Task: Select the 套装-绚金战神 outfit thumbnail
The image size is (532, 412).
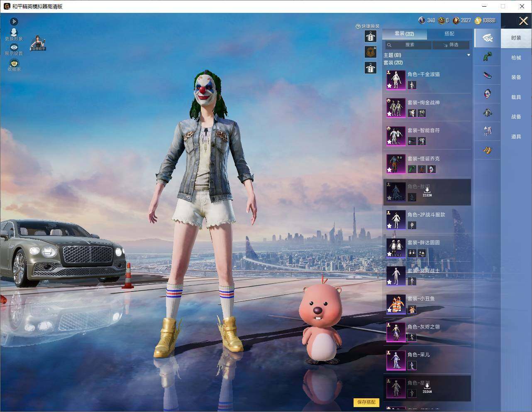Action: 396,108
